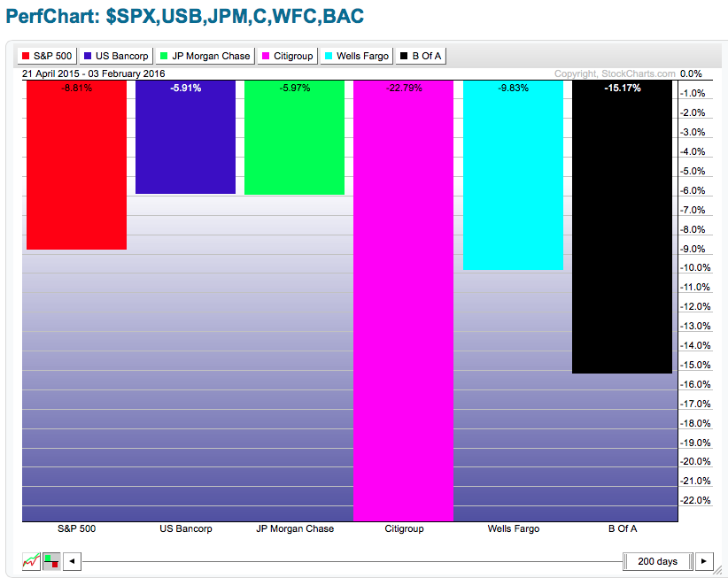This screenshot has height=578, width=728.
Task: Click the resize grip at the chart corner
Action: pos(717,570)
